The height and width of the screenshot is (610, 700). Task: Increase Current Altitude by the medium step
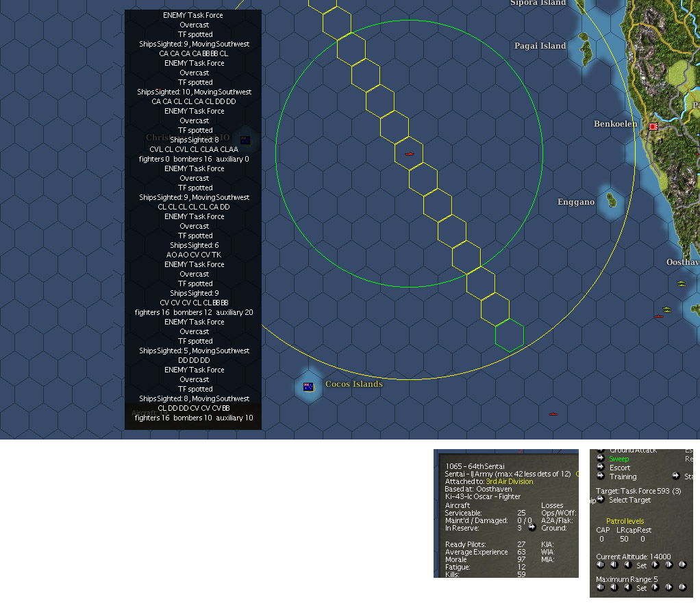[x=668, y=565]
